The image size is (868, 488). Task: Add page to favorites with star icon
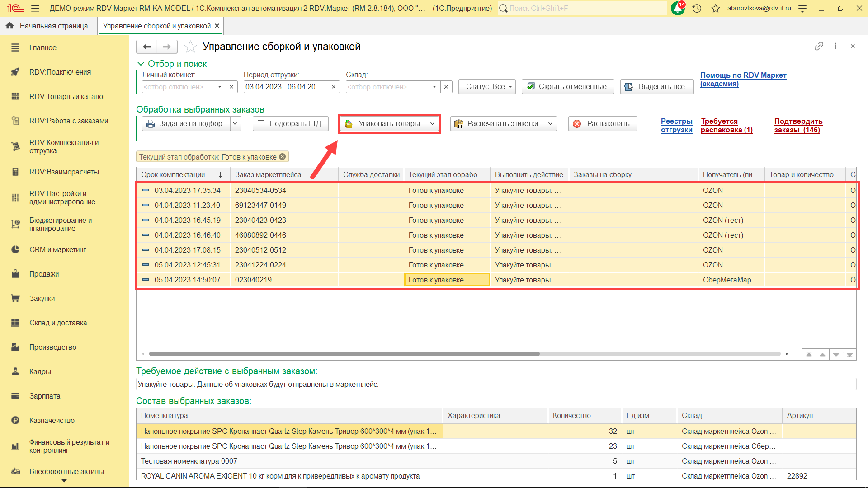191,47
